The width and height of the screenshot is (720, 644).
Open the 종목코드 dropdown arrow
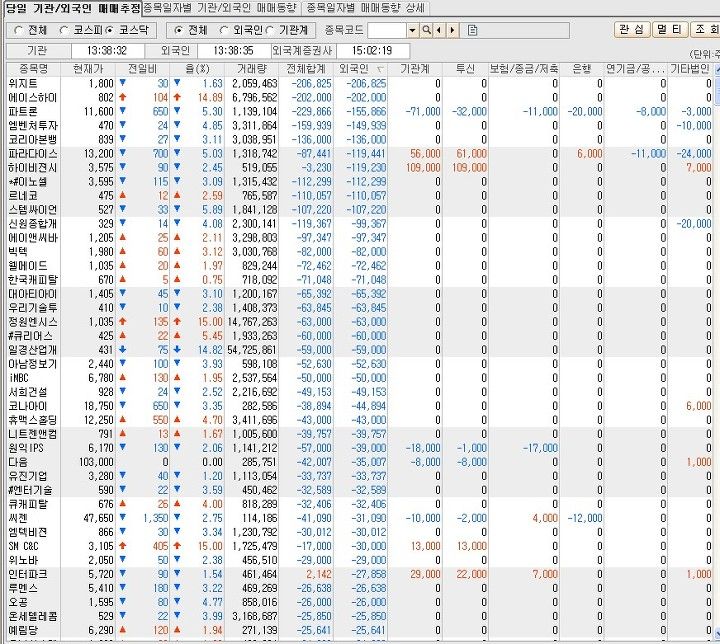point(412,30)
